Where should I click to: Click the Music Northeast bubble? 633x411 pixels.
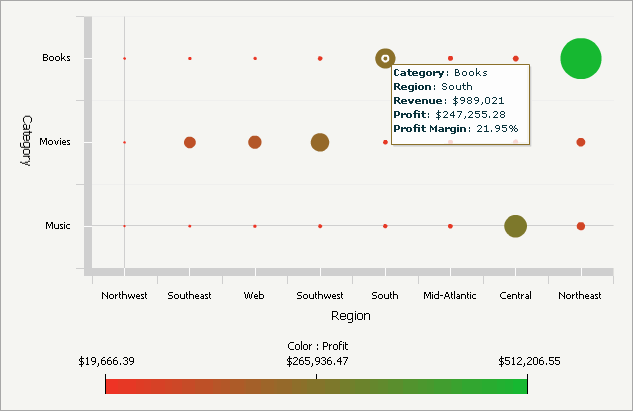tap(580, 226)
